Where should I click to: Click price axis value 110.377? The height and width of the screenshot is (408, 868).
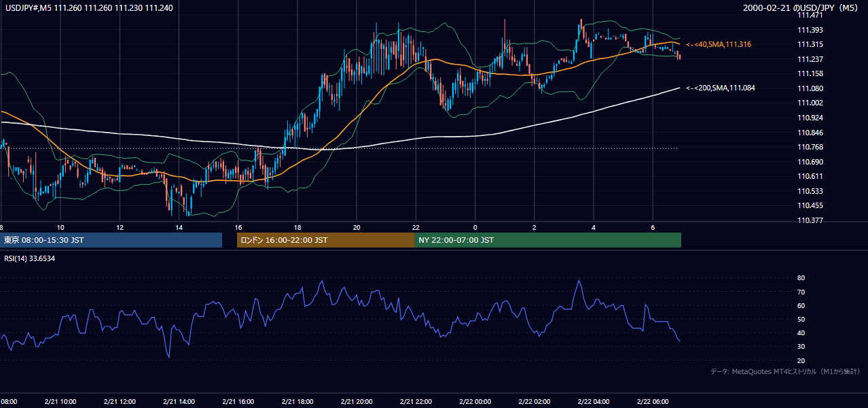click(x=810, y=220)
